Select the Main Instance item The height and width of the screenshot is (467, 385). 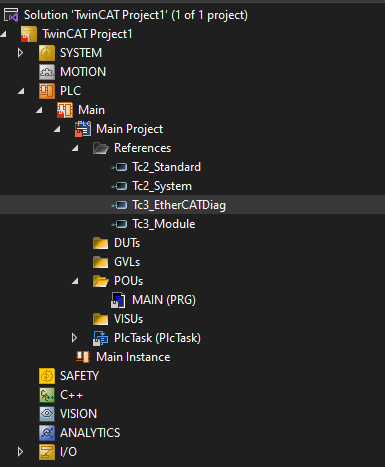click(133, 357)
